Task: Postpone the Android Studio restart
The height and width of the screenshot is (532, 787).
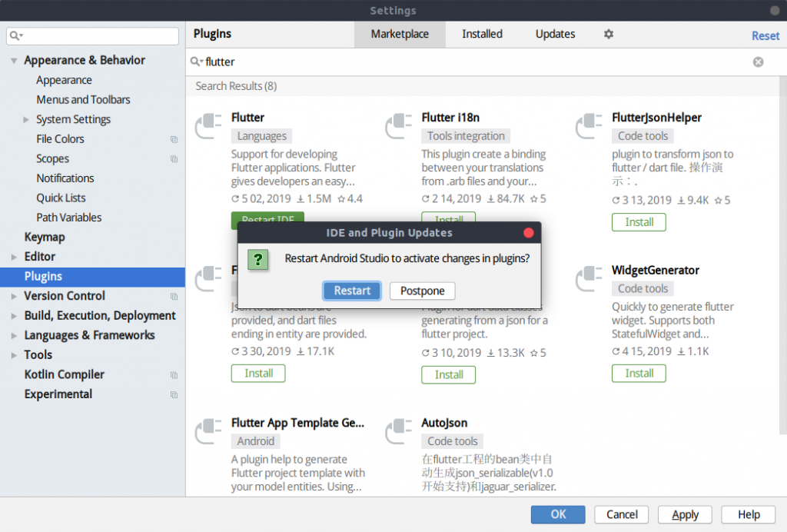Action: tap(422, 291)
